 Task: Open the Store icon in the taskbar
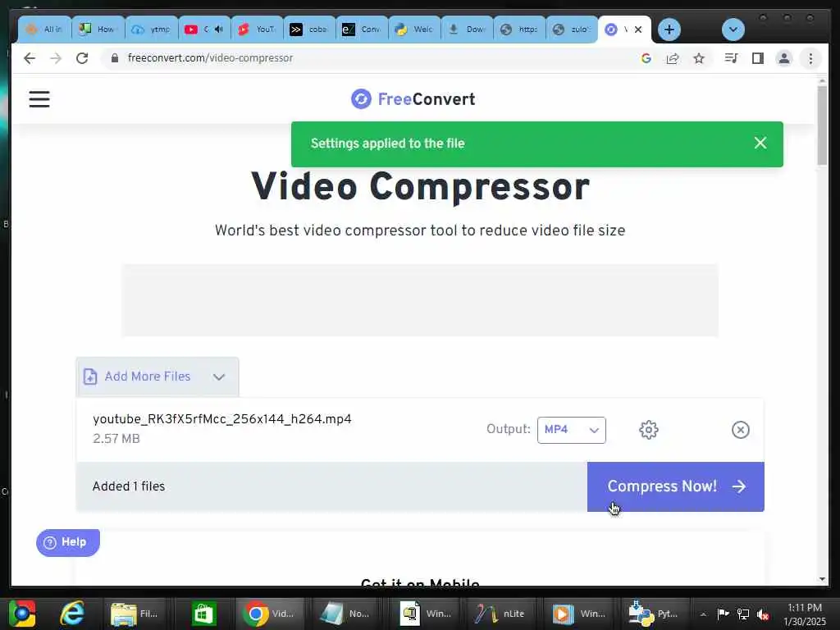pyautogui.click(x=203, y=614)
